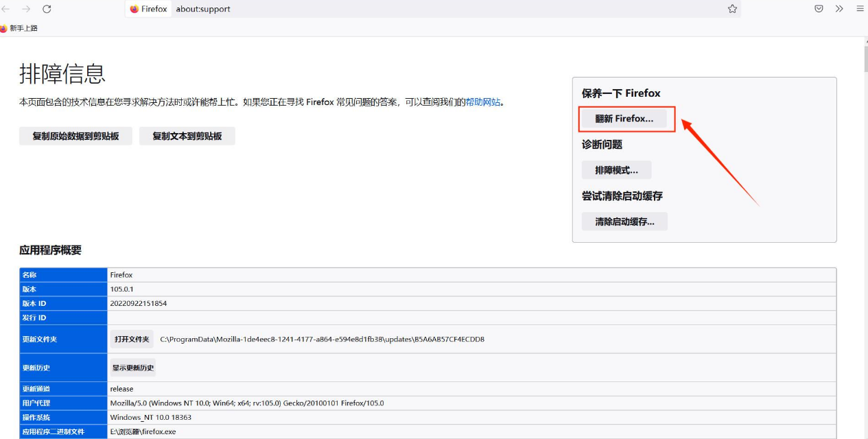The height and width of the screenshot is (439, 868).
Task: Click the 翻新 Firefox… button
Action: (x=624, y=119)
